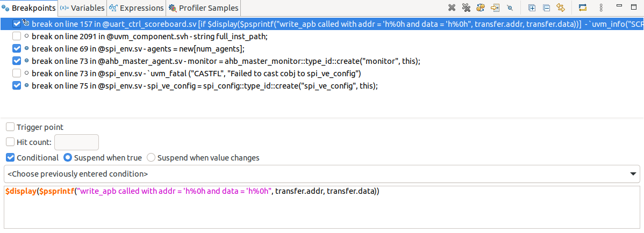This screenshot has width=644, height=233.
Task: Remove all breakpoints
Action: coord(466,8)
